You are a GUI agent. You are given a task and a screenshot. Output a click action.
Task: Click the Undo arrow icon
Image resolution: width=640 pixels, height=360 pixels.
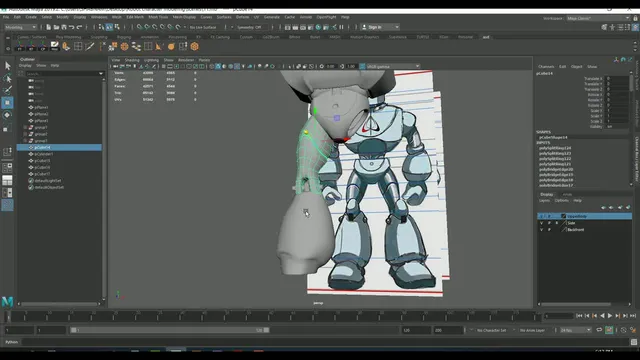point(72,27)
